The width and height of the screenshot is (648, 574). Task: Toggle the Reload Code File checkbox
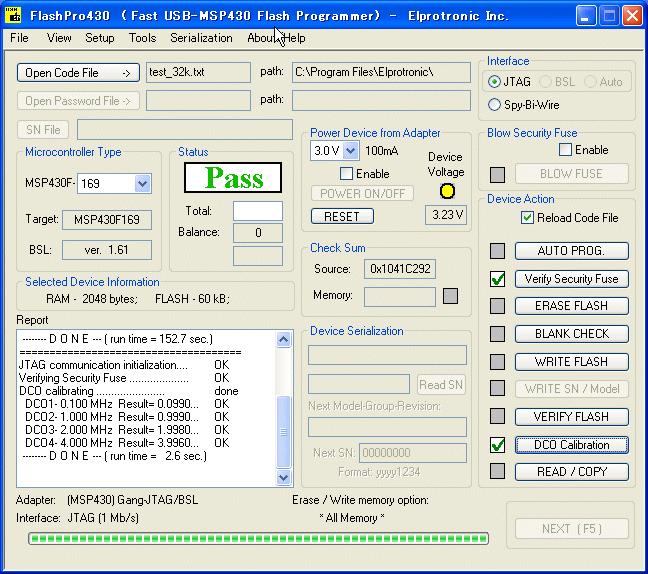pyautogui.click(x=527, y=218)
